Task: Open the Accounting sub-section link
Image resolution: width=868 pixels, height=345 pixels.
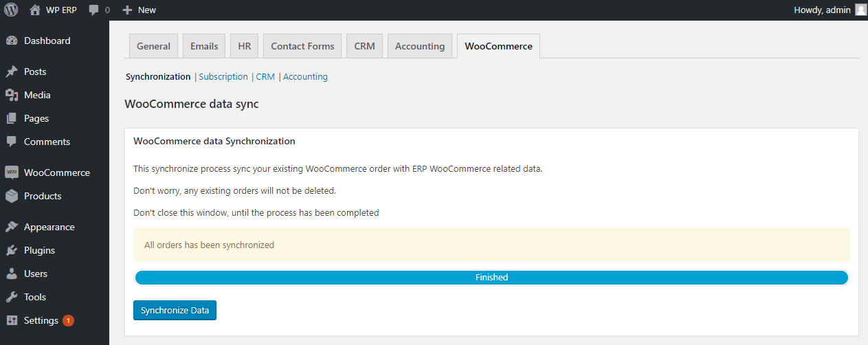Action: point(305,77)
